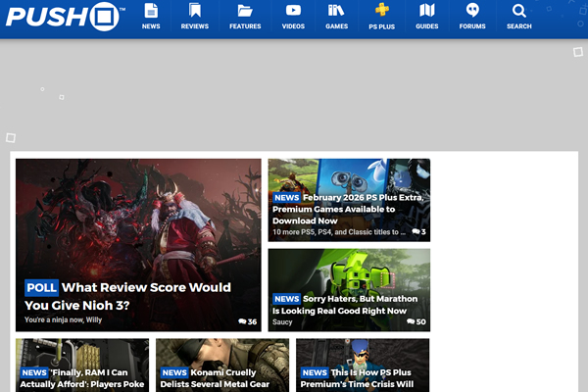Open the Videos play icon
The width and height of the screenshot is (588, 392).
293,11
